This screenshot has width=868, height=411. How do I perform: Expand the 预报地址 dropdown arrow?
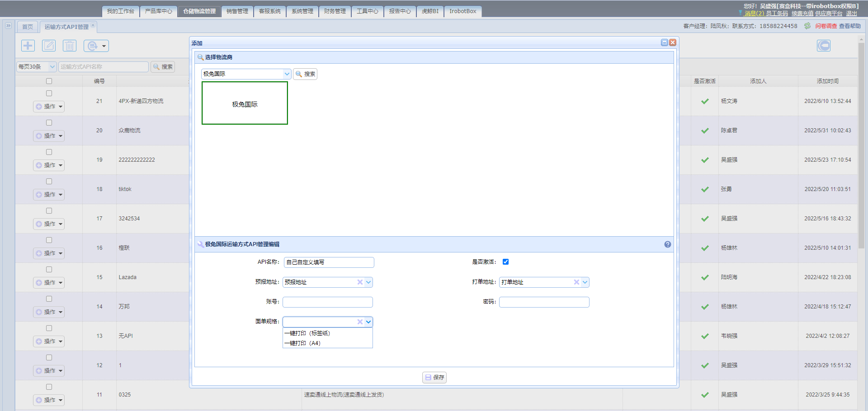coord(368,282)
